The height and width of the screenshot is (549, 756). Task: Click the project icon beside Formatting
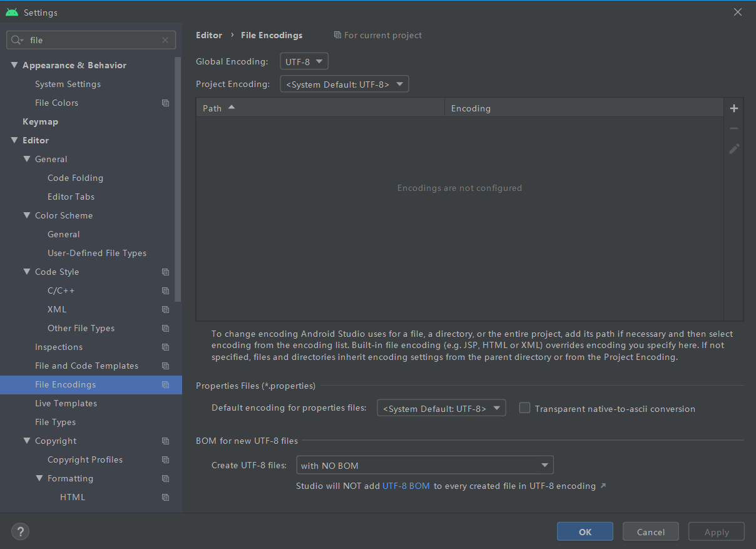[165, 478]
